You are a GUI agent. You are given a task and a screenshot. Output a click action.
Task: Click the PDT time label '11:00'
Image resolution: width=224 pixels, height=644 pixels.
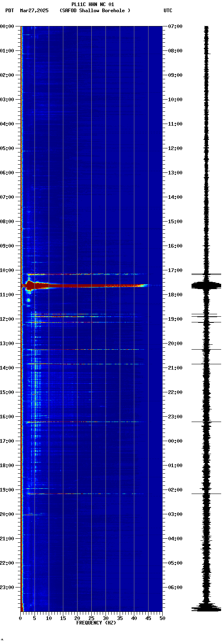pyautogui.click(x=7, y=295)
